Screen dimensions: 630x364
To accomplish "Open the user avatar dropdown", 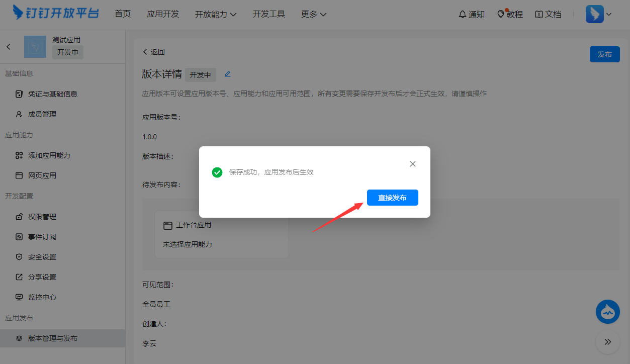I will [599, 14].
